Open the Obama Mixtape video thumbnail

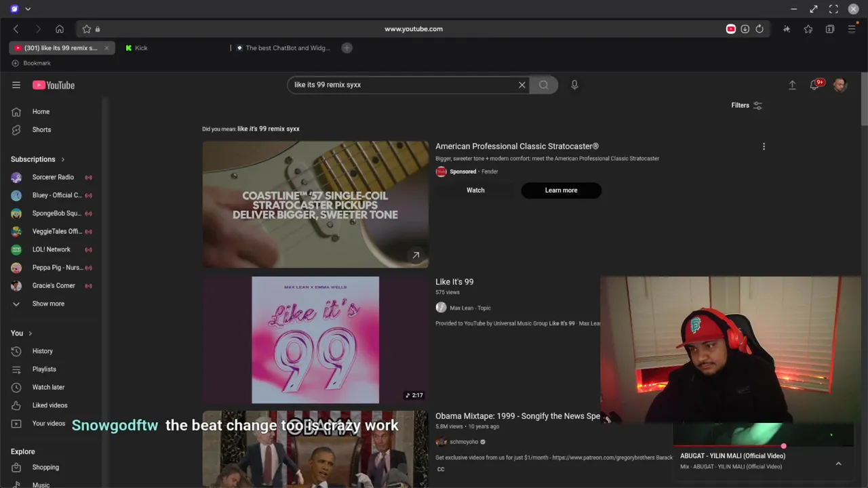pos(315,449)
